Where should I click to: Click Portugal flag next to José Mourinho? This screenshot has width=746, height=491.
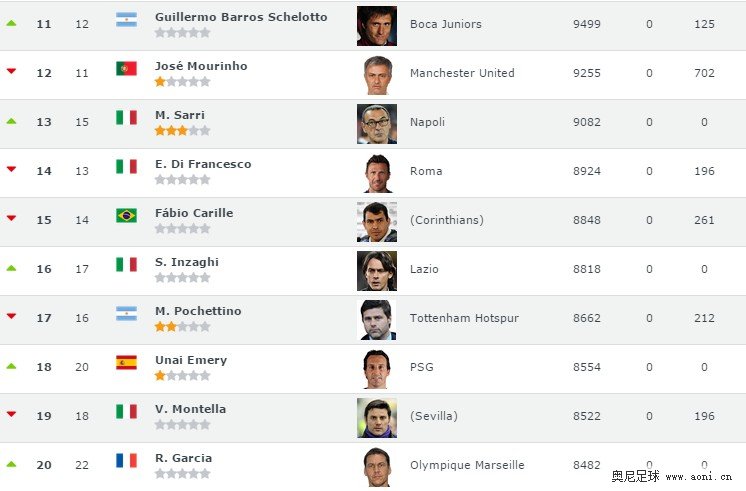(126, 69)
